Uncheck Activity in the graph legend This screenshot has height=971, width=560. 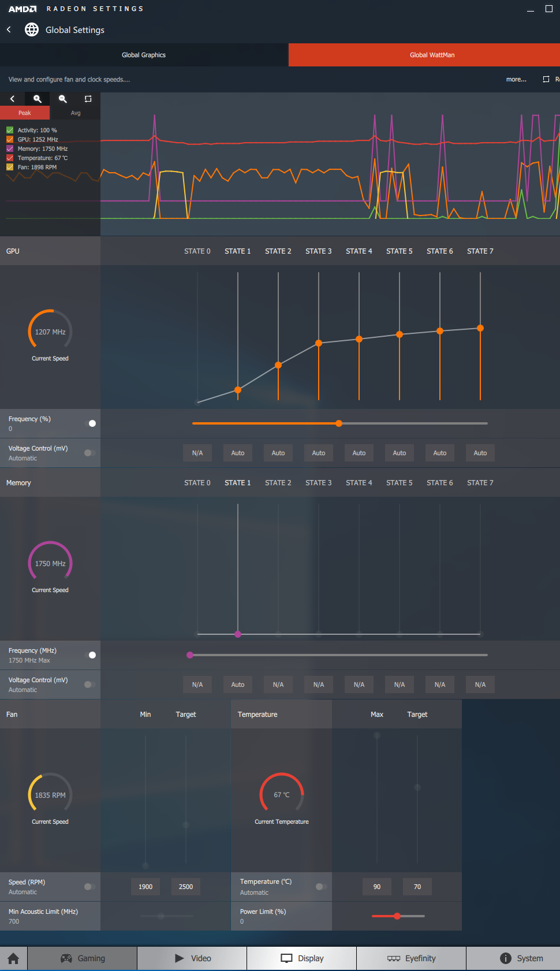[10, 130]
